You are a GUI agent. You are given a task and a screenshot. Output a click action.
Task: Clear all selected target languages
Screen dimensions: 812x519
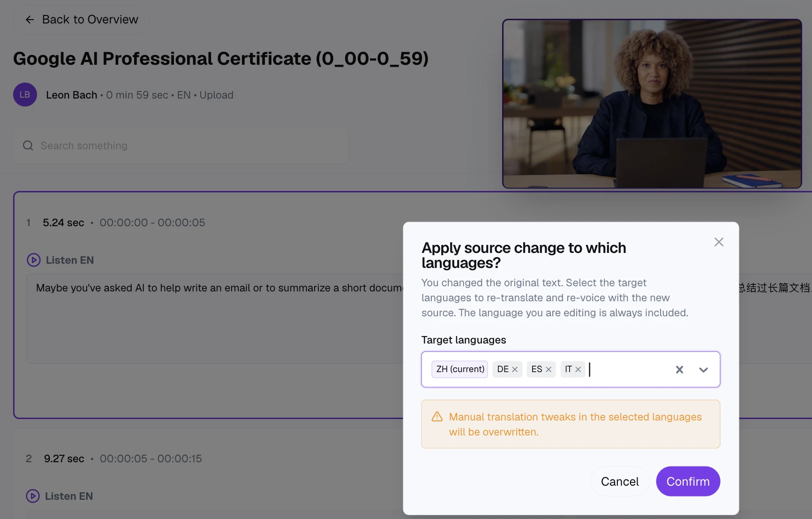click(x=679, y=370)
